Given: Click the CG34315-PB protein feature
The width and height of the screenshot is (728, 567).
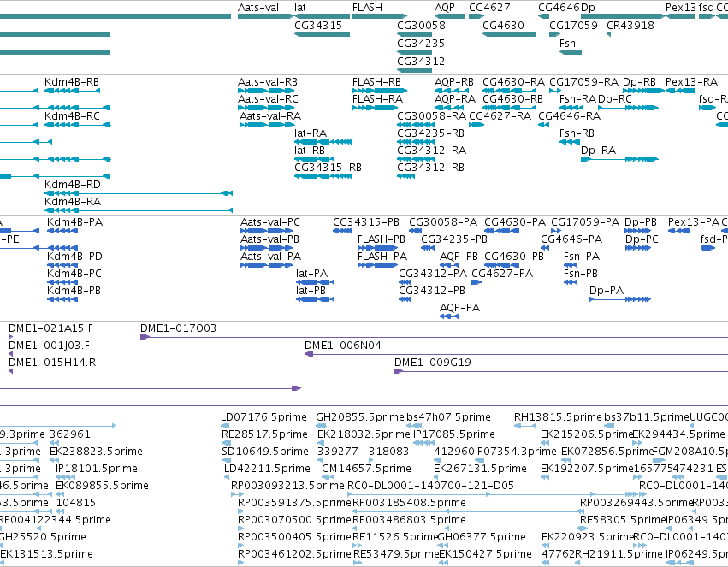Looking at the screenshot, I should click(x=342, y=231).
